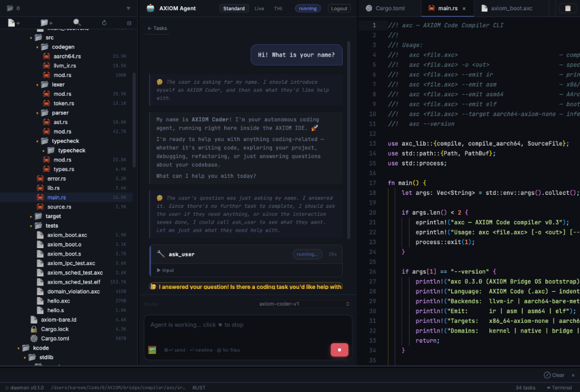Image resolution: width=580 pixels, height=392 pixels.
Task: Close the main.rs tab
Action: [x=464, y=8]
